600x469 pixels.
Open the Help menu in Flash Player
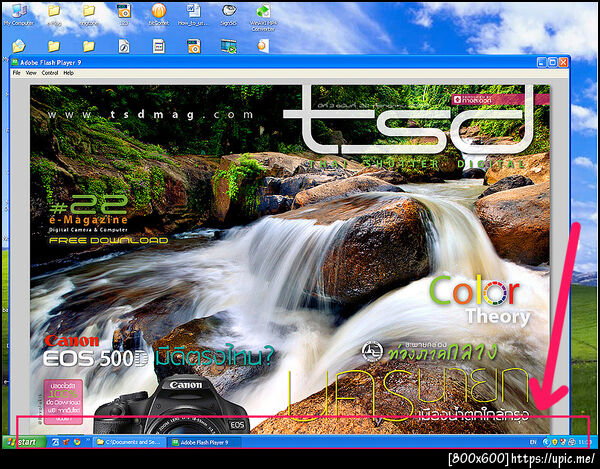[68, 73]
